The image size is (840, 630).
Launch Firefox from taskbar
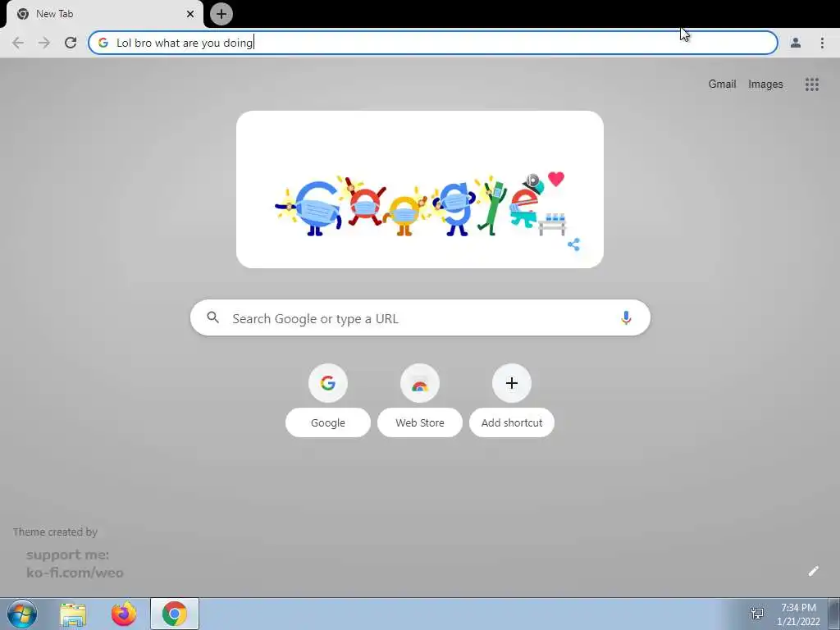[124, 614]
